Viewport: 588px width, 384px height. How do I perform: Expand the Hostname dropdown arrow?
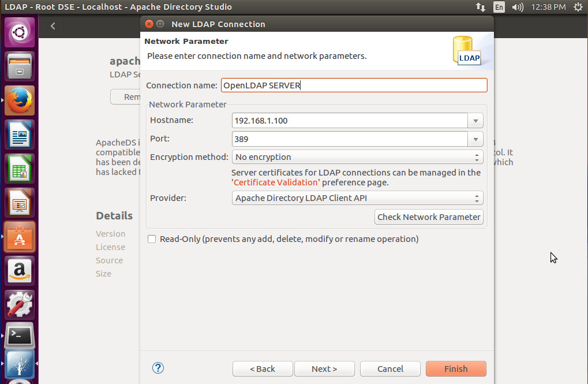click(x=475, y=121)
